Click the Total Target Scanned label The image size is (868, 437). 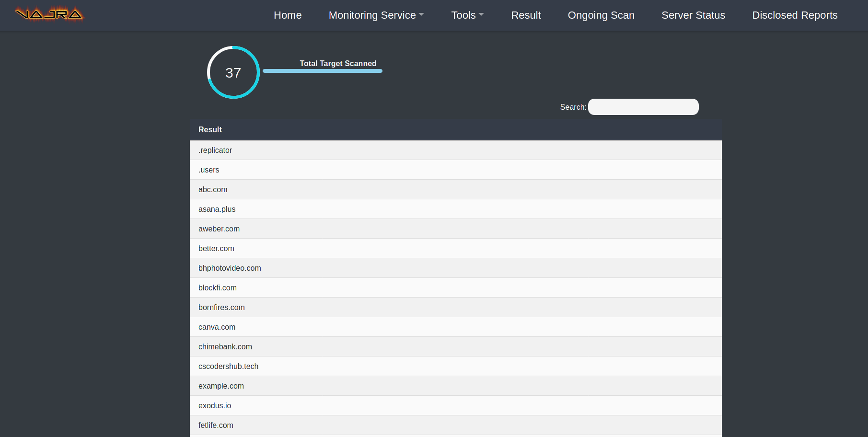[338, 63]
